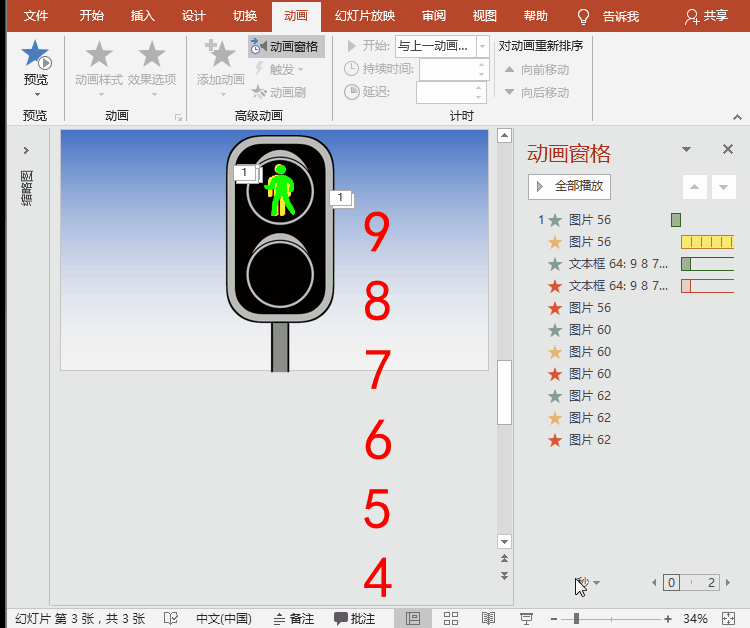Open the Review tab
Image resolution: width=750 pixels, height=628 pixels.
coord(433,16)
